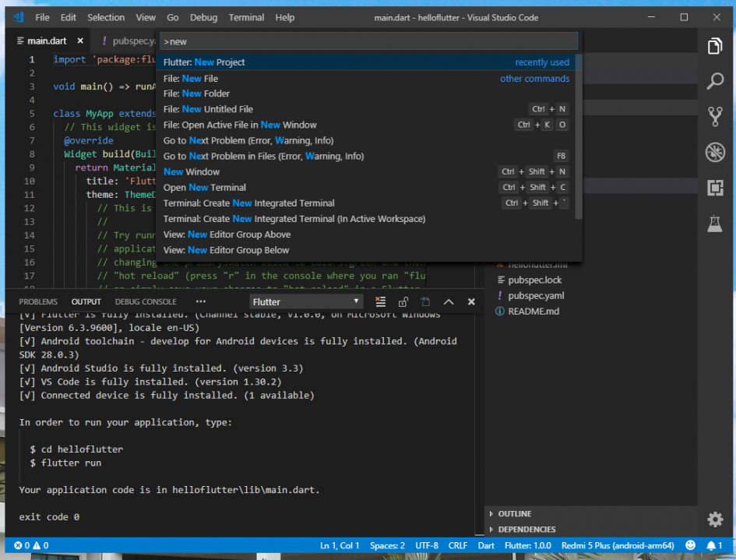The width and height of the screenshot is (736, 560).
Task: Open the Debug view in activity bar
Action: [714, 153]
